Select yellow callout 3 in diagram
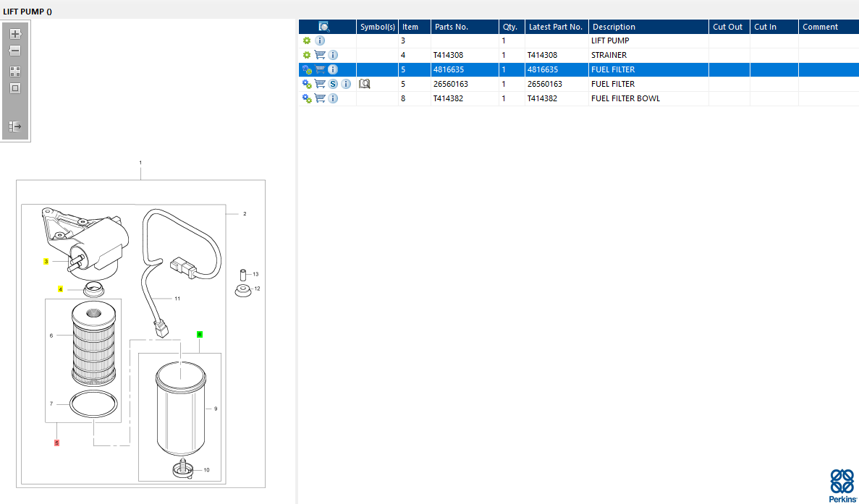Image resolution: width=859 pixels, height=504 pixels. pos(46,262)
